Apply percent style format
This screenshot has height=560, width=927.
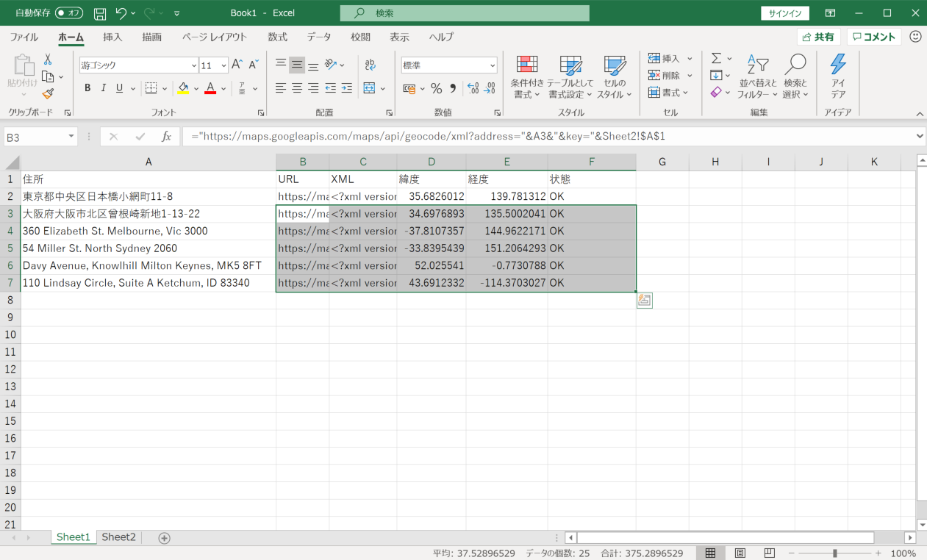click(x=436, y=88)
